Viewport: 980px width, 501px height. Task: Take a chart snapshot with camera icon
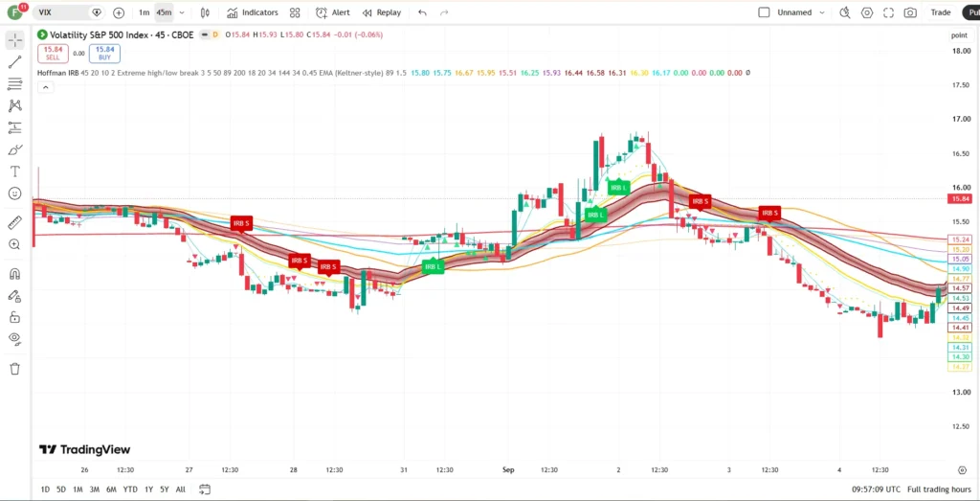tap(911, 12)
